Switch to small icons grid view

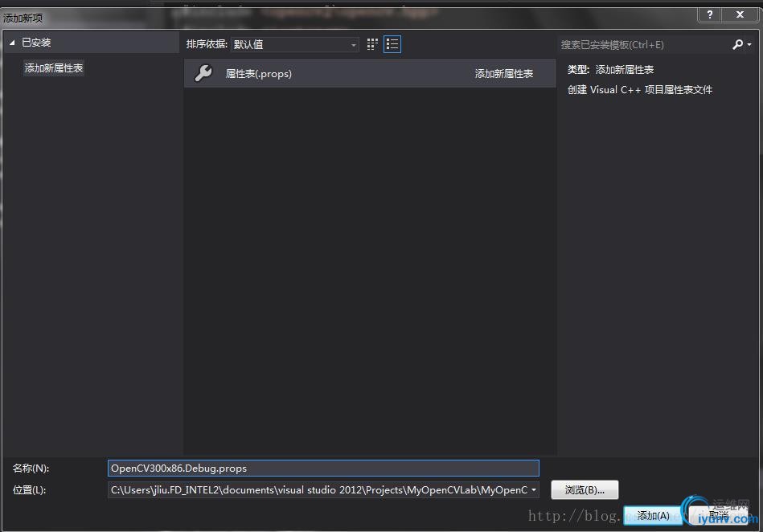click(372, 44)
